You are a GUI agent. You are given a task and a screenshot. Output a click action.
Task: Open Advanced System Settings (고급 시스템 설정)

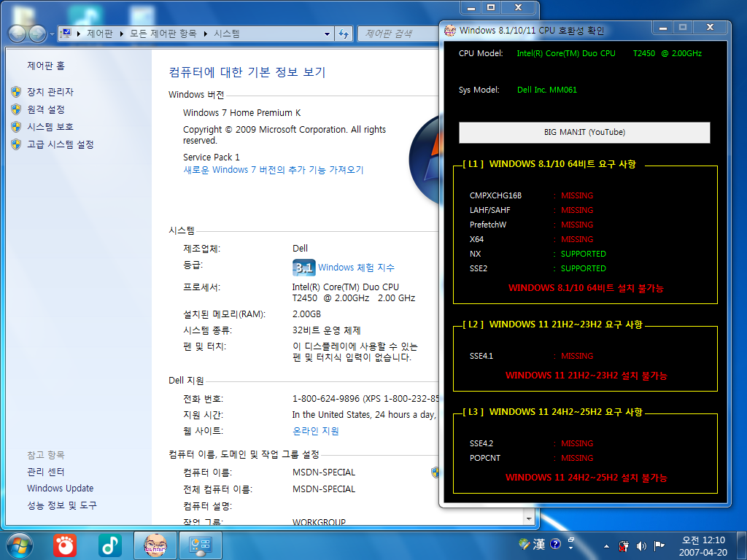coord(60,144)
